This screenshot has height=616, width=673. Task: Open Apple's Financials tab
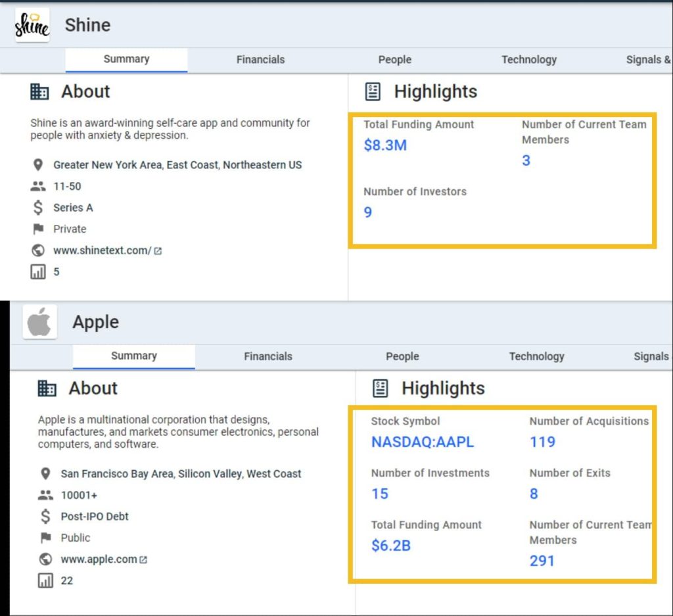[268, 356]
